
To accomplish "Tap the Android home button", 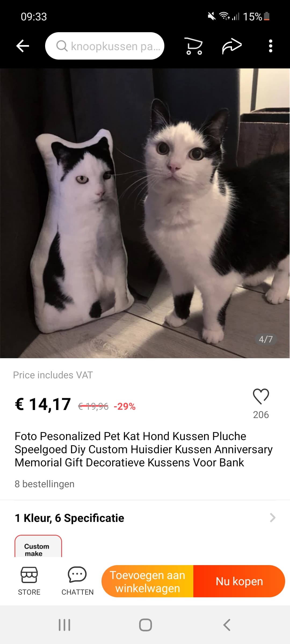I will 146,625.
